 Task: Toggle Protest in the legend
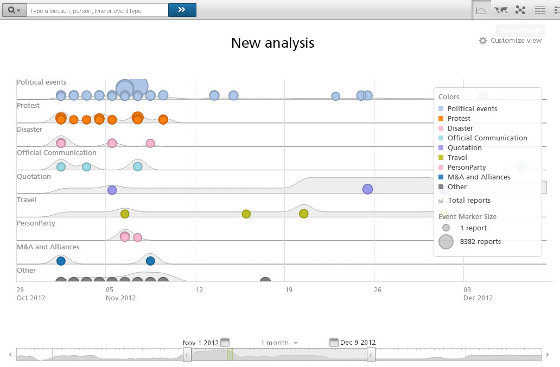pos(454,119)
